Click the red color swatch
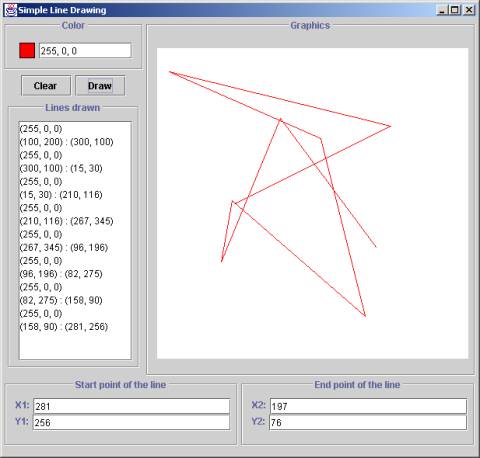Viewport: 480px width, 458px height. click(27, 51)
